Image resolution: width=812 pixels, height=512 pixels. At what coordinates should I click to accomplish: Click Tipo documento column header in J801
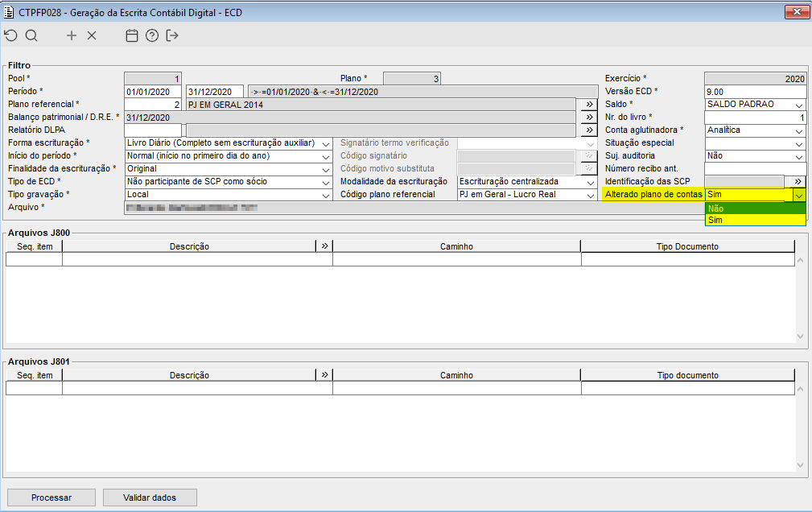pos(687,374)
